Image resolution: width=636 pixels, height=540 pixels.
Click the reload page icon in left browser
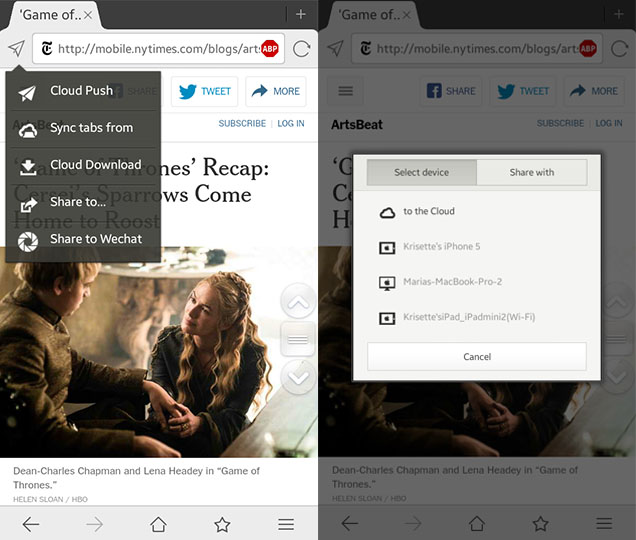click(301, 48)
